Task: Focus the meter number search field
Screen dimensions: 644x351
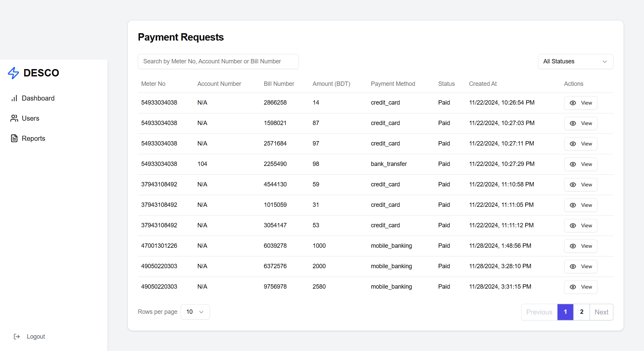Action: pyautogui.click(x=218, y=61)
